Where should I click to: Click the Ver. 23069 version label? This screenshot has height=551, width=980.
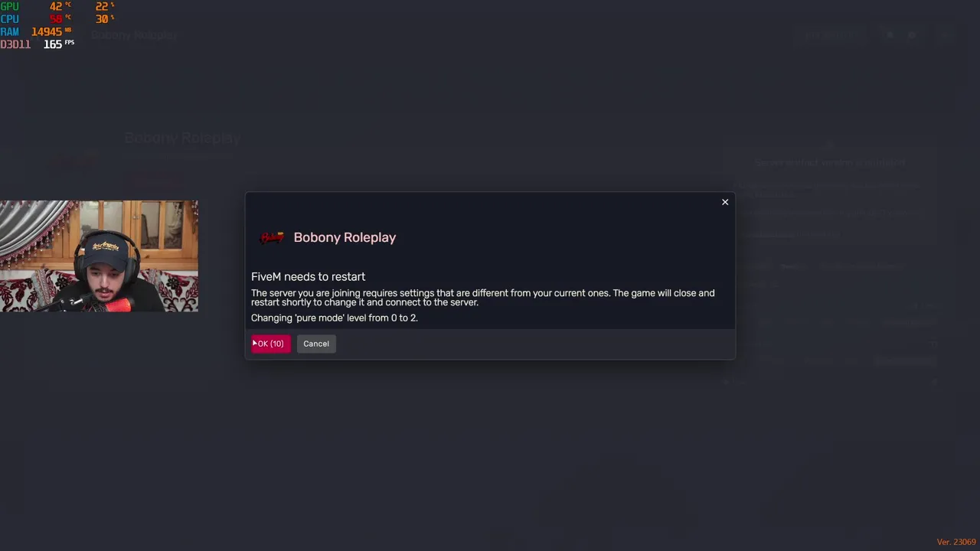point(956,542)
